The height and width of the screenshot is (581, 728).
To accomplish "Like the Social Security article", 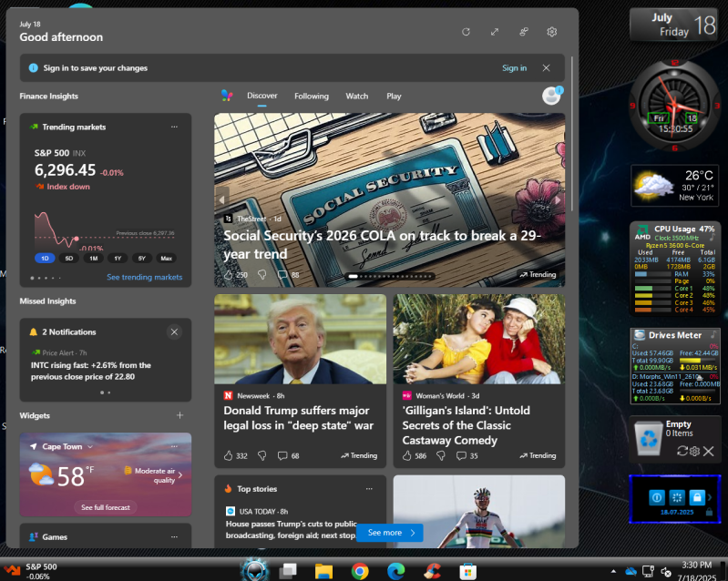I will tap(229, 275).
